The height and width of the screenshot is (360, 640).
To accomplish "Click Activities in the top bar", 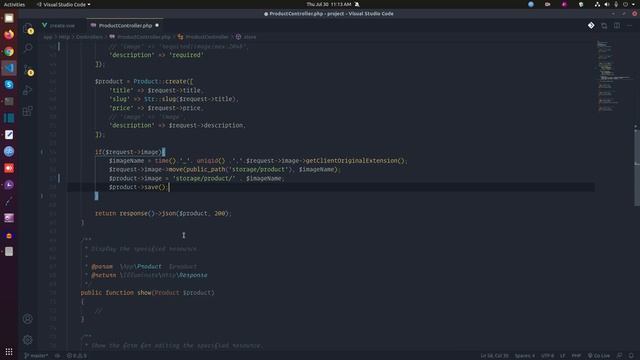I will (x=14, y=4).
